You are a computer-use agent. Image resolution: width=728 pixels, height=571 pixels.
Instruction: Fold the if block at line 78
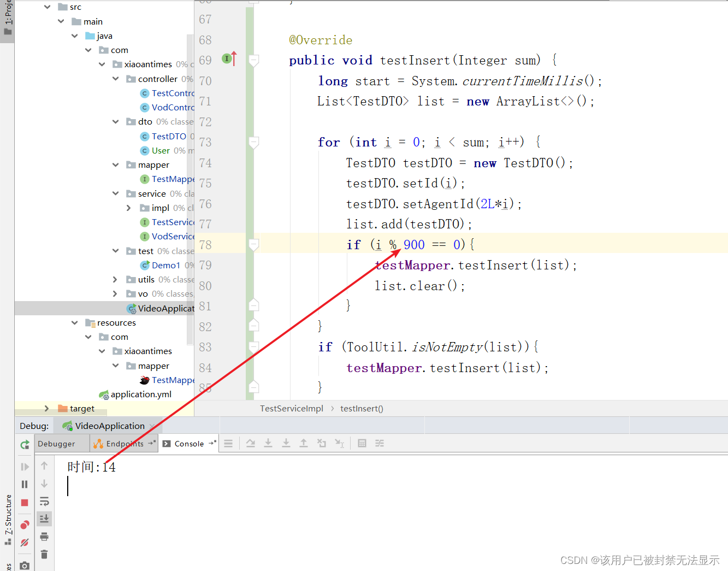253,244
